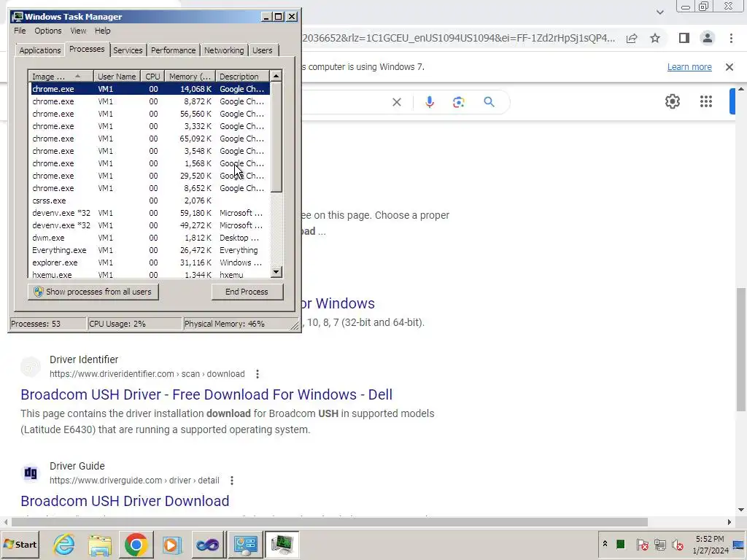This screenshot has width=747, height=560.
Task: Sort processes by Image Name column
Action: [x=61, y=76]
